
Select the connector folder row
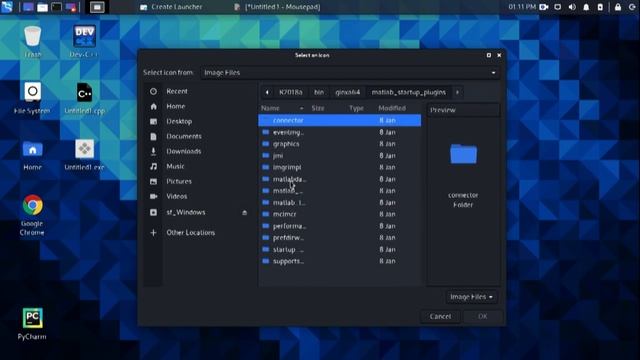point(340,120)
